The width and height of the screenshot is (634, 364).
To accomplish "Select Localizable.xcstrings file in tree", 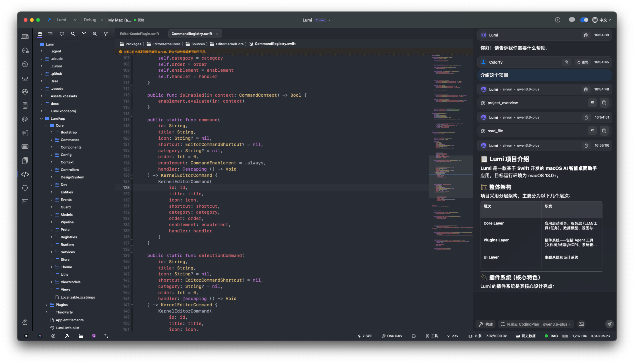I will point(78,297).
